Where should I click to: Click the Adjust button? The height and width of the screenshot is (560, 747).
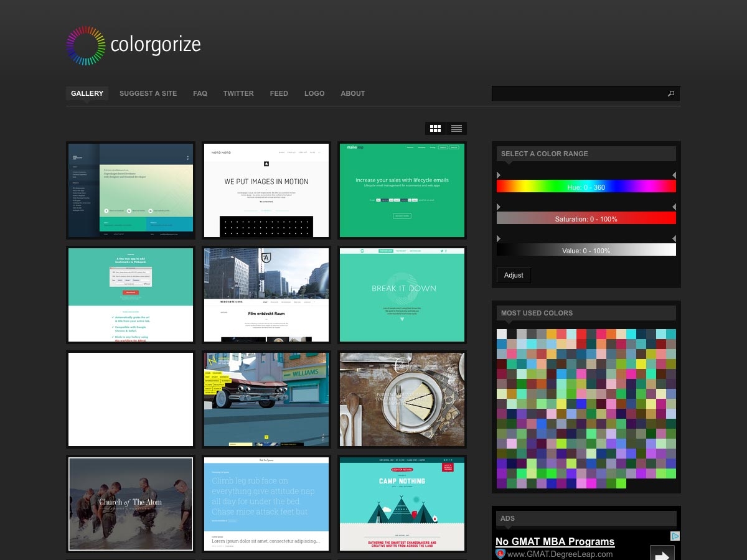coord(514,275)
